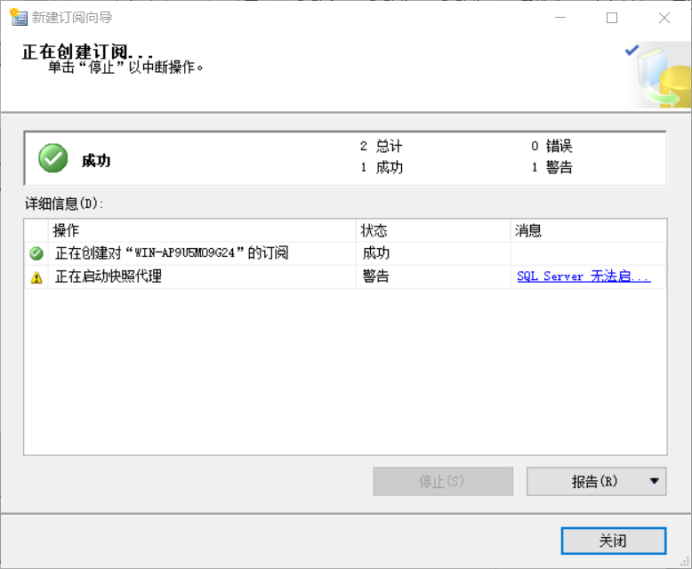Open the SQL Server warning message link

tap(583, 277)
